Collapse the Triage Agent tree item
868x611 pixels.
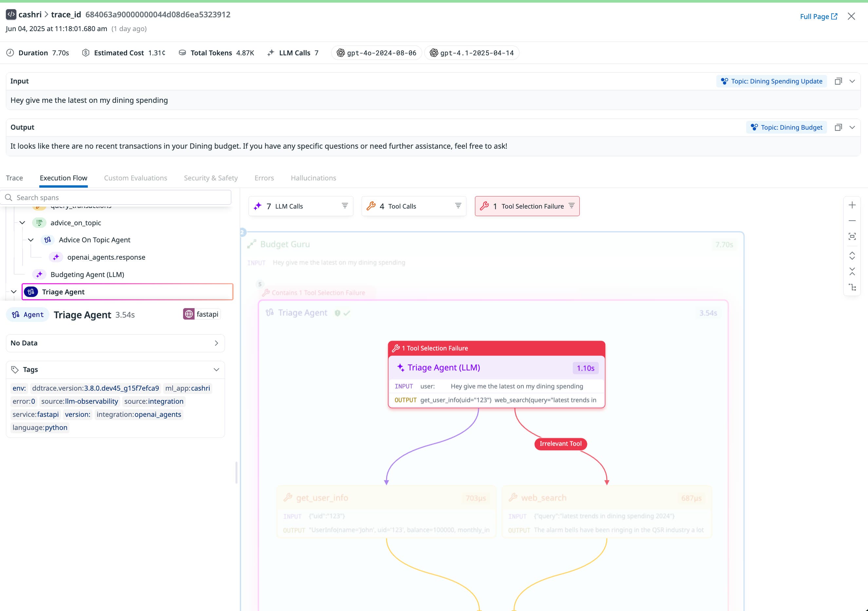tap(14, 291)
